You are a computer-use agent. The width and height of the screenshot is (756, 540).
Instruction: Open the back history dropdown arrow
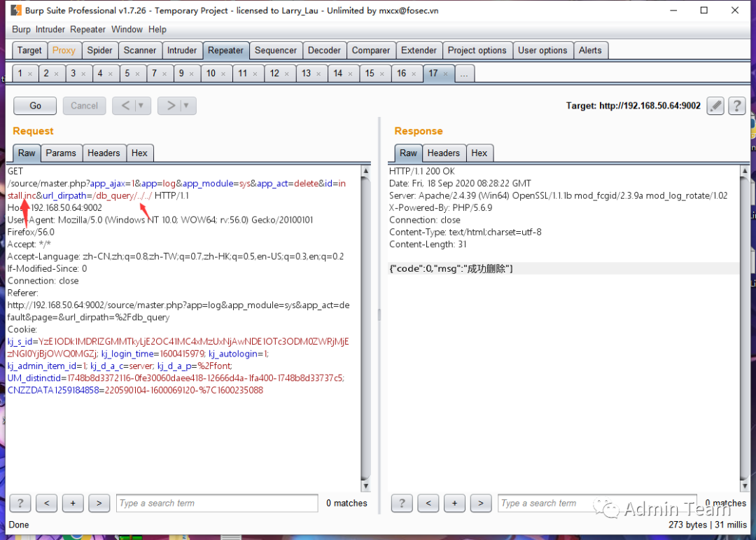coord(141,106)
